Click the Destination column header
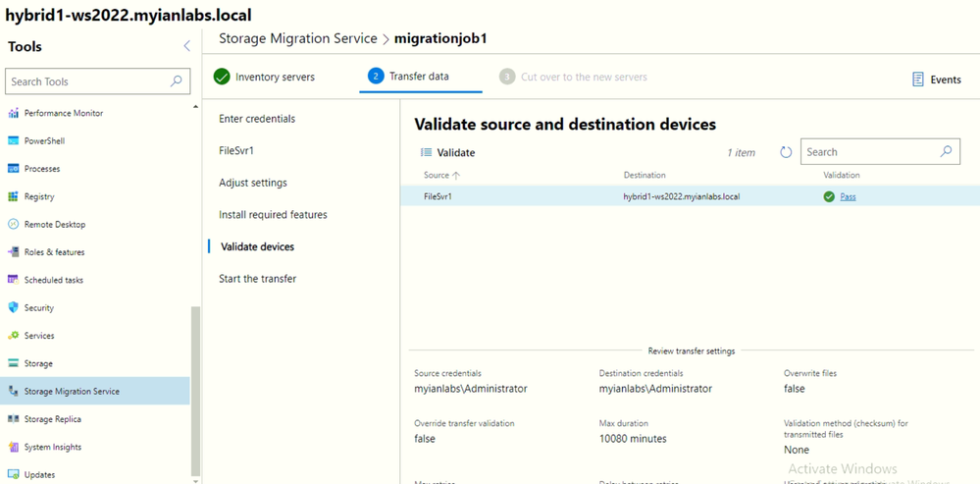The image size is (980, 484). point(645,175)
